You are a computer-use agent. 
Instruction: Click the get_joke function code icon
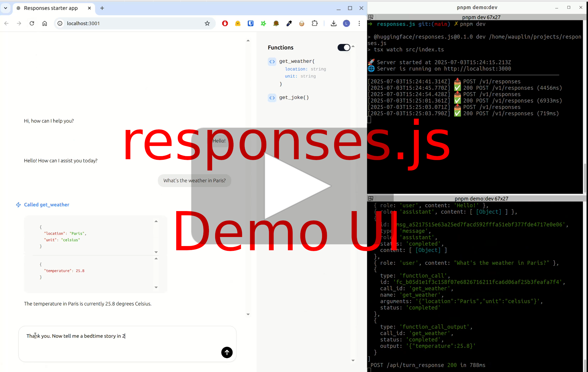272,98
